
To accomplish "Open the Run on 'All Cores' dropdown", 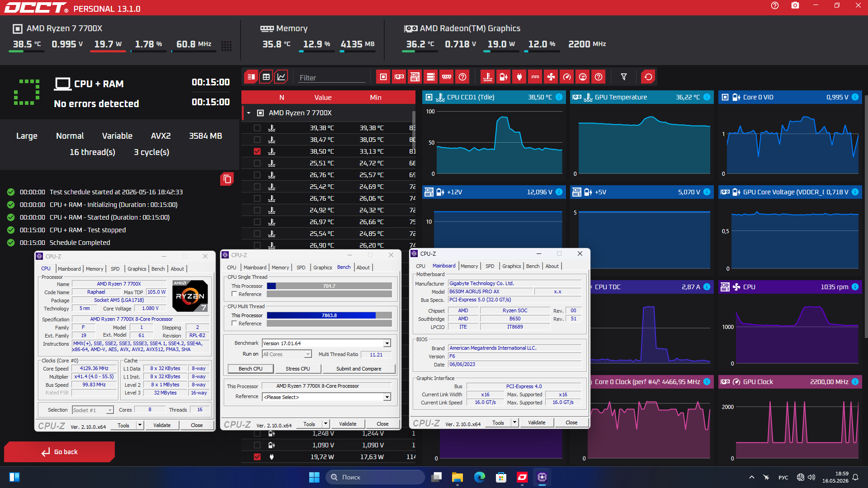I will pos(308,354).
